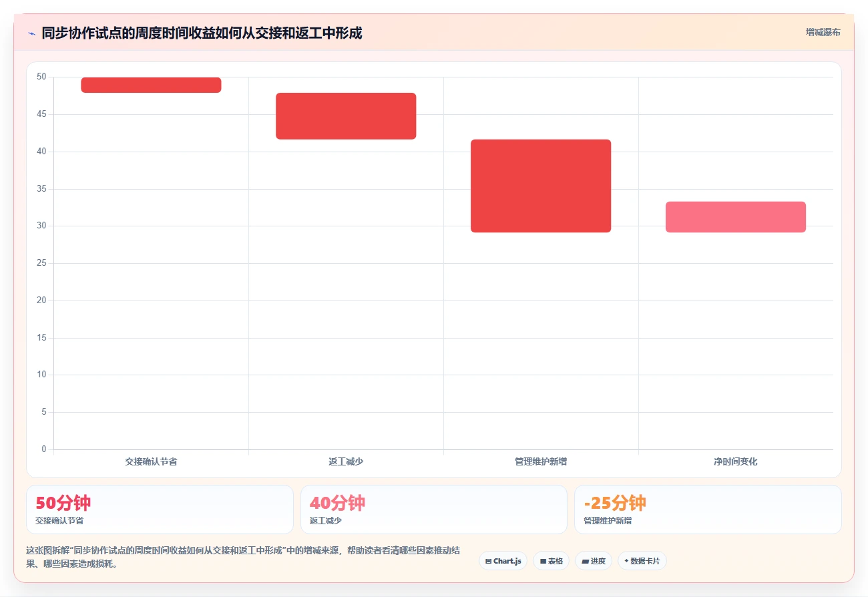This screenshot has height=597, width=868.
Task: Click the lightning icon beside the title
Action: (x=31, y=33)
